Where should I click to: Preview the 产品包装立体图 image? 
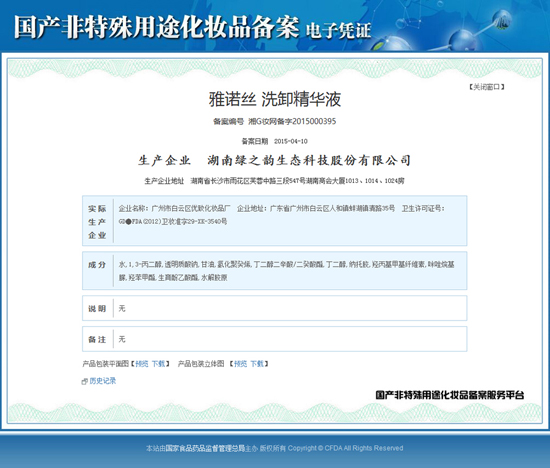[241, 364]
